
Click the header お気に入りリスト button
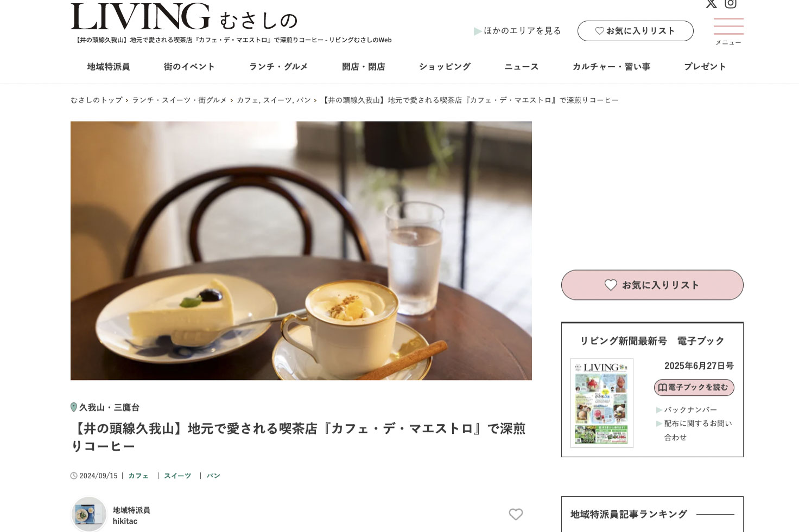point(635,31)
